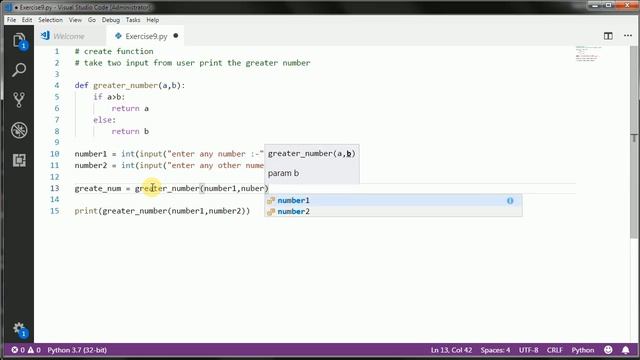Click line number 13 in the gutter

coord(55,188)
